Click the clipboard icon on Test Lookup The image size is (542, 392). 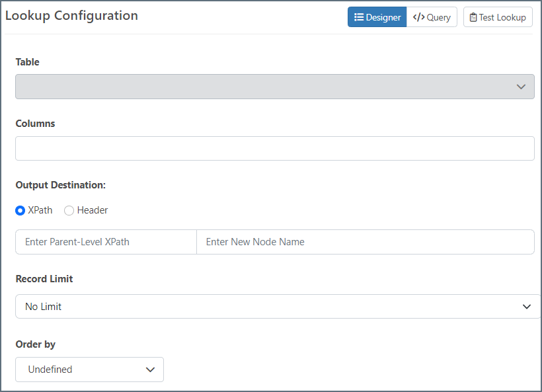tap(473, 17)
